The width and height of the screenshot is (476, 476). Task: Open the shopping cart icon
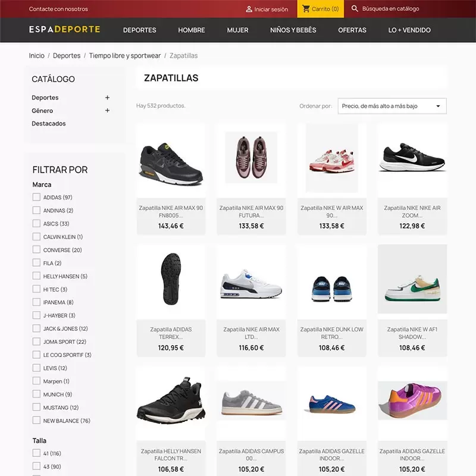tap(306, 9)
